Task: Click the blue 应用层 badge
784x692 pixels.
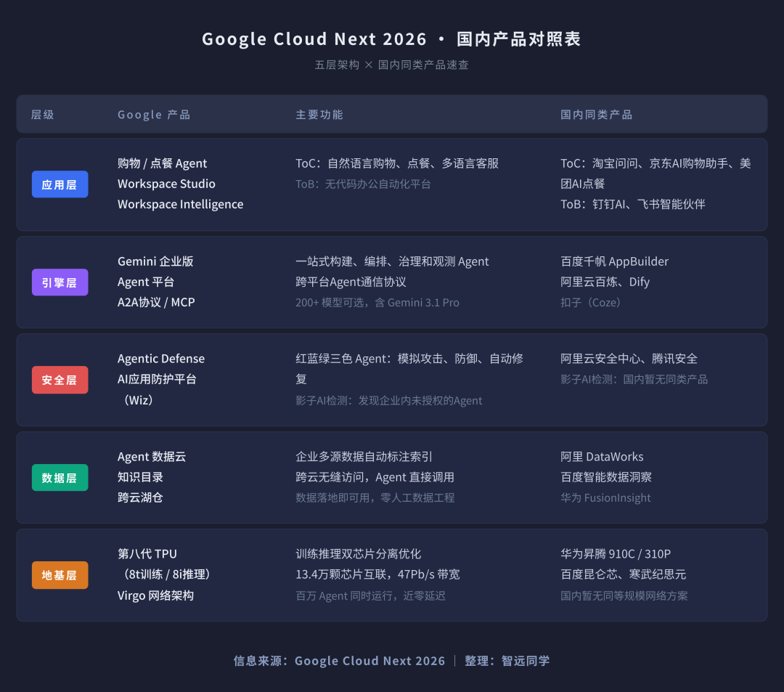Action: 60,184
